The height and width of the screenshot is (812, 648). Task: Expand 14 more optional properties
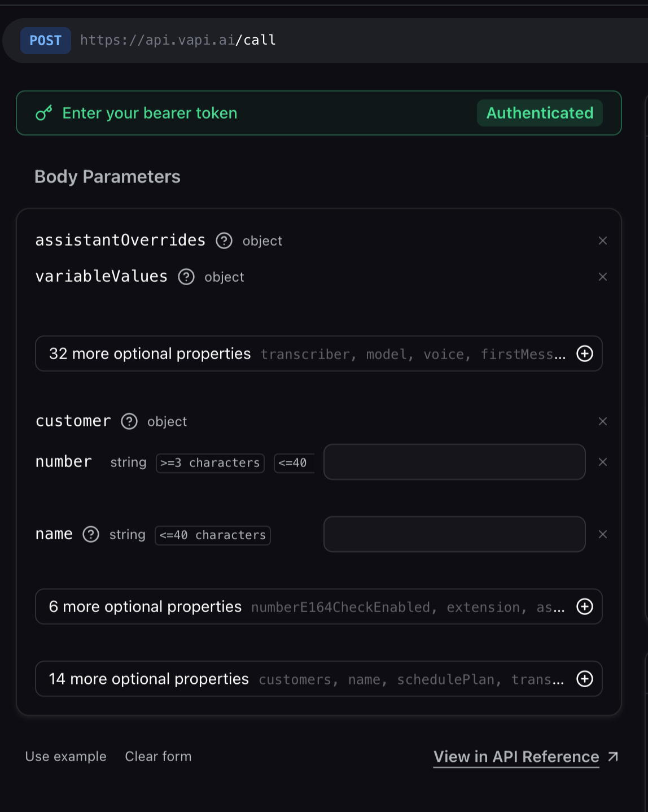coord(585,679)
